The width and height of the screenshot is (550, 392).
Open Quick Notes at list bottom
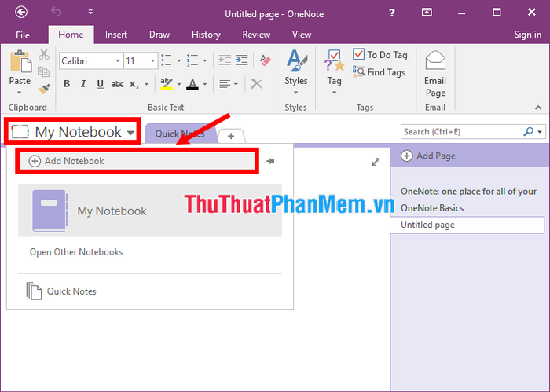(x=61, y=291)
